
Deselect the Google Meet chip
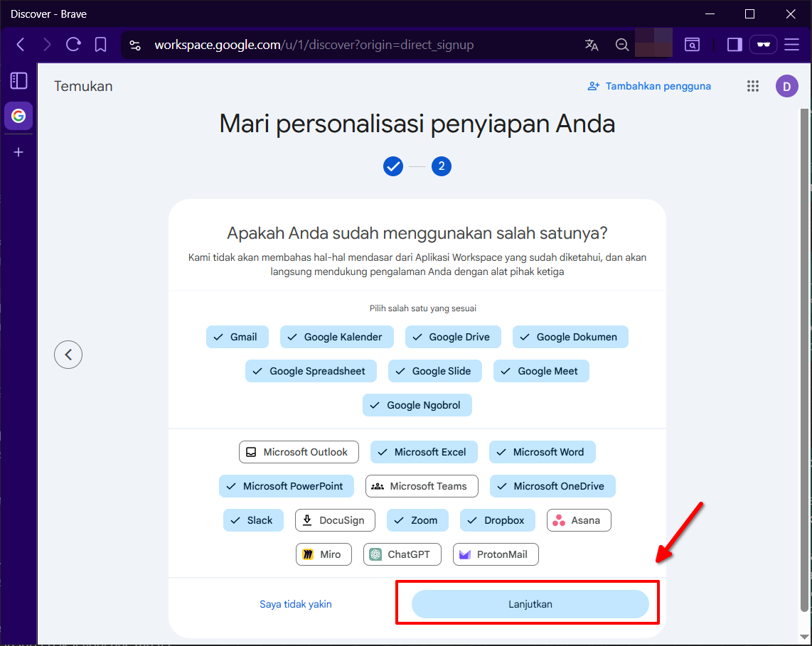point(541,371)
